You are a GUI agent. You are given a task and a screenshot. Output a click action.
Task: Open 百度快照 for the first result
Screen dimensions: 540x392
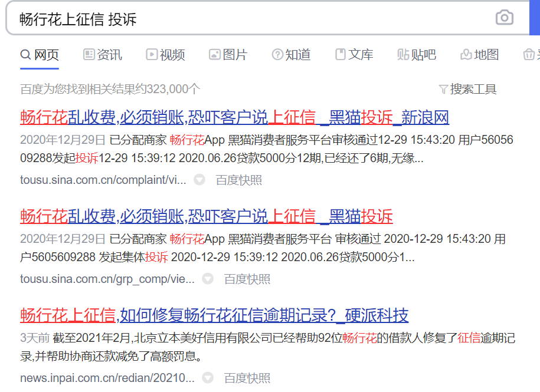click(238, 180)
